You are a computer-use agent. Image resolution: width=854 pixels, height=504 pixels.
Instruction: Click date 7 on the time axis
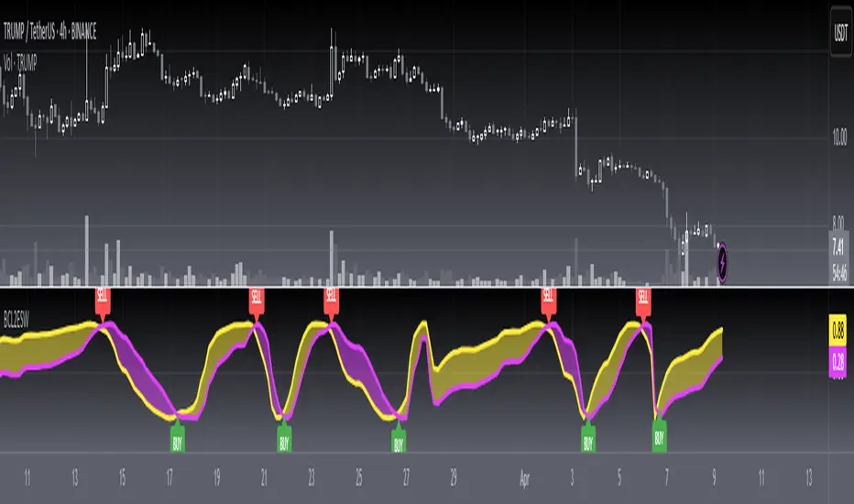point(667,477)
